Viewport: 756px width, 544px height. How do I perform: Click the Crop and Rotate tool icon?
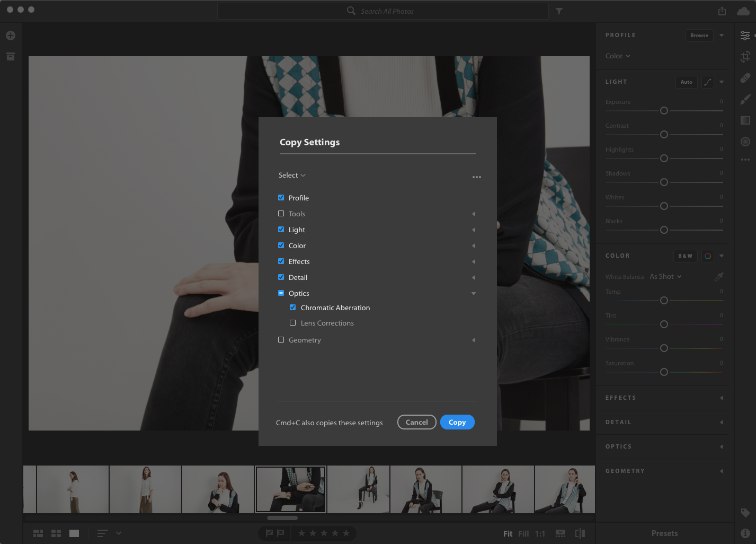[x=745, y=57]
